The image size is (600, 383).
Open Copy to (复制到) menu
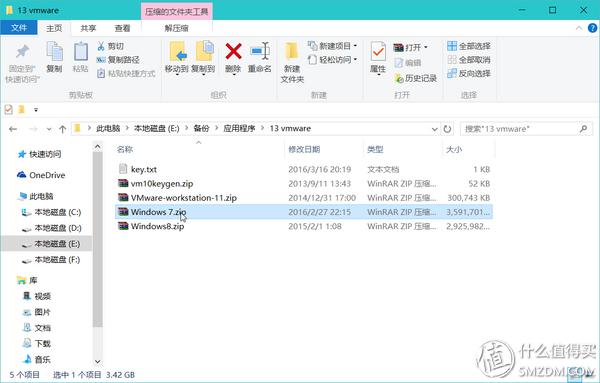(203, 58)
